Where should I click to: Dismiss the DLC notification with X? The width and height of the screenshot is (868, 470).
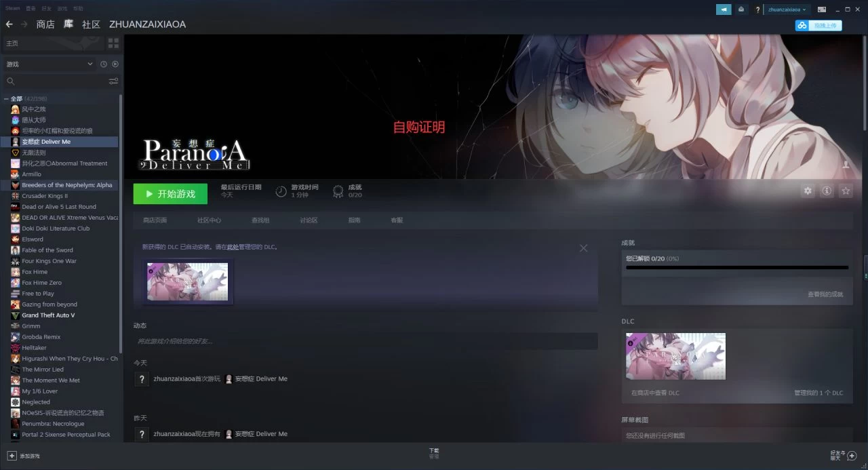click(x=583, y=248)
